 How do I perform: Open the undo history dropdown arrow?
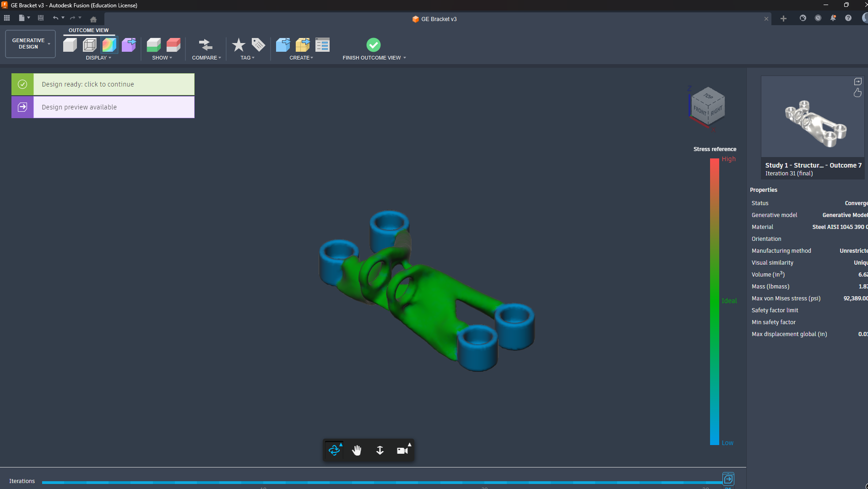click(x=63, y=18)
